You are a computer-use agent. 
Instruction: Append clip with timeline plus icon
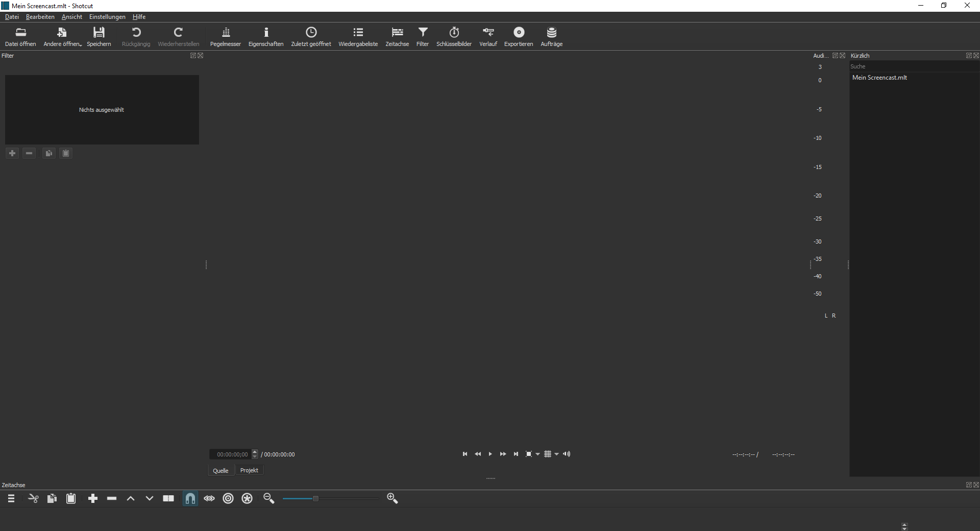tap(93, 499)
